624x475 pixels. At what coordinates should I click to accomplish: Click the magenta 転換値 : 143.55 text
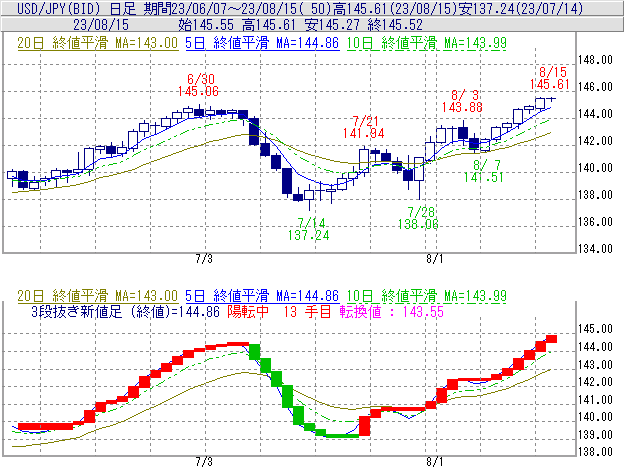click(x=392, y=312)
